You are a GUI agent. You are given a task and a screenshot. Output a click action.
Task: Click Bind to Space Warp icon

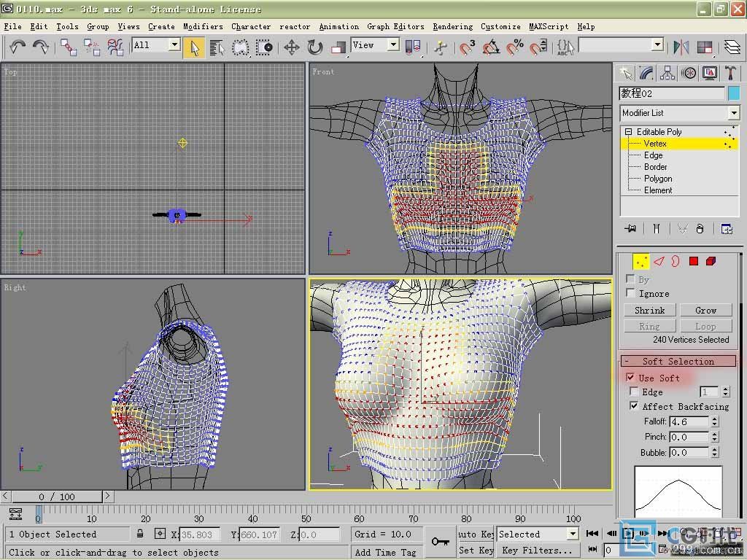115,47
